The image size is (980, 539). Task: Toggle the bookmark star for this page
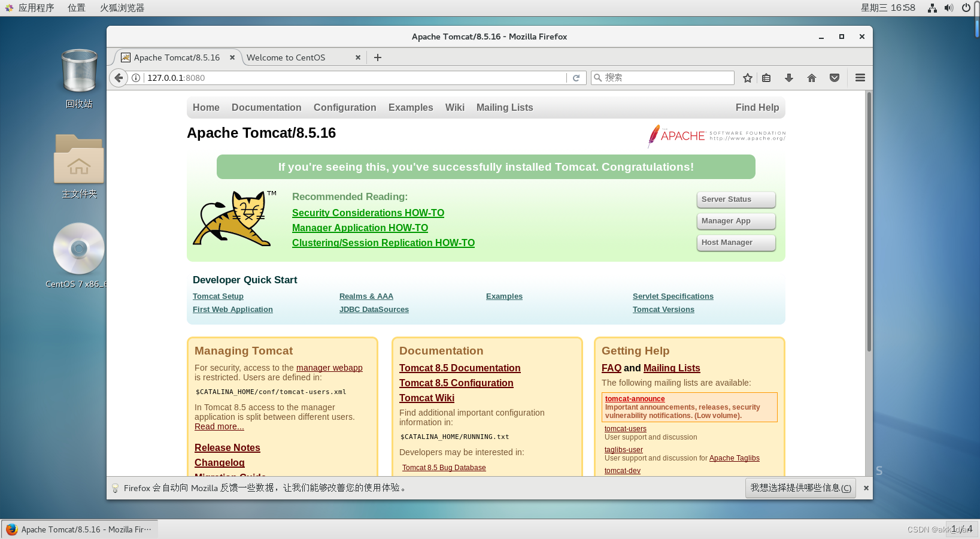[747, 77]
